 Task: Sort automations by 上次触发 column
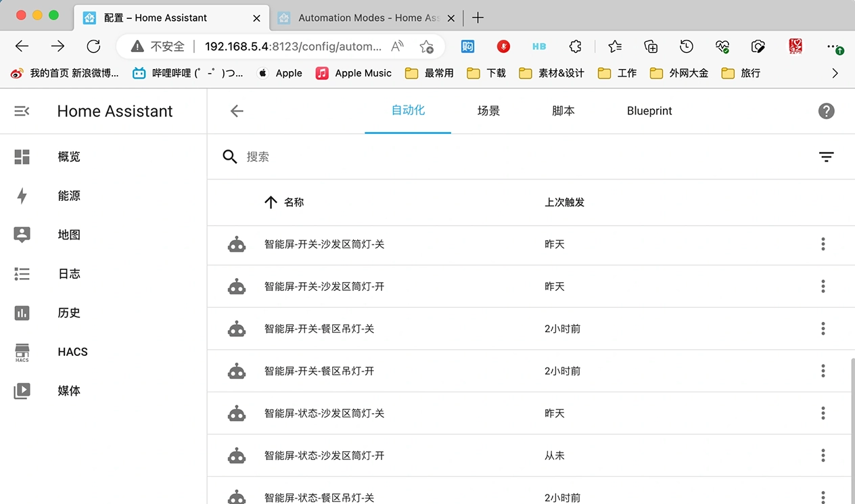click(565, 202)
